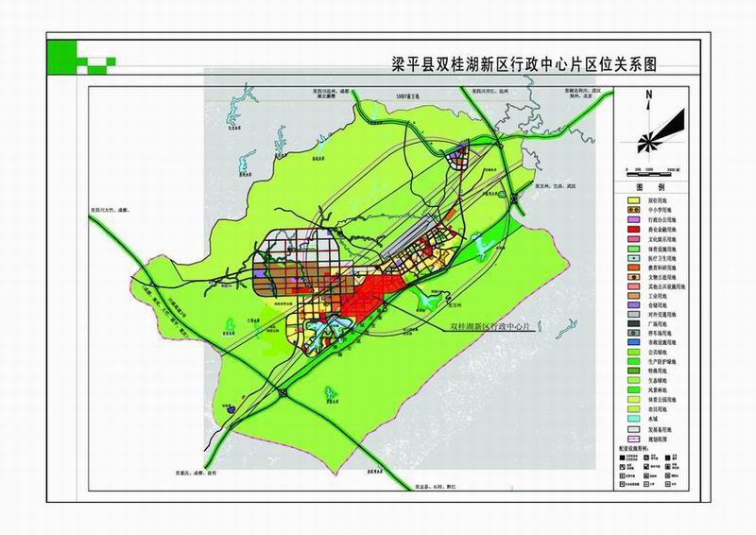Click the 至重庆、成都、昆明 direction label
Screen dimensions: 756x535
tap(195, 474)
